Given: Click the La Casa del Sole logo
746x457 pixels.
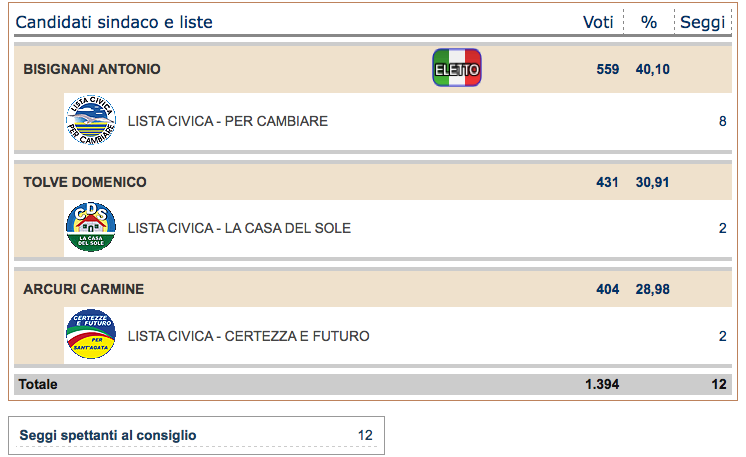Looking at the screenshot, I should [91, 227].
